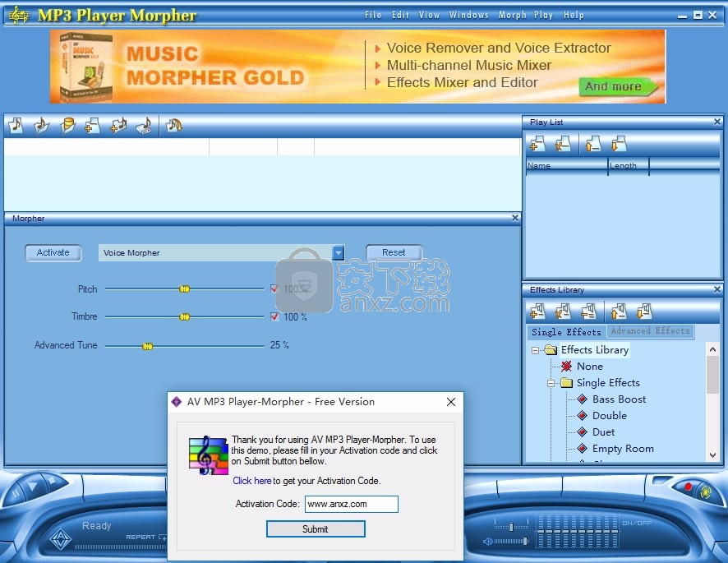Click the None effect red cross icon
The height and width of the screenshot is (563, 728).
[566, 367]
